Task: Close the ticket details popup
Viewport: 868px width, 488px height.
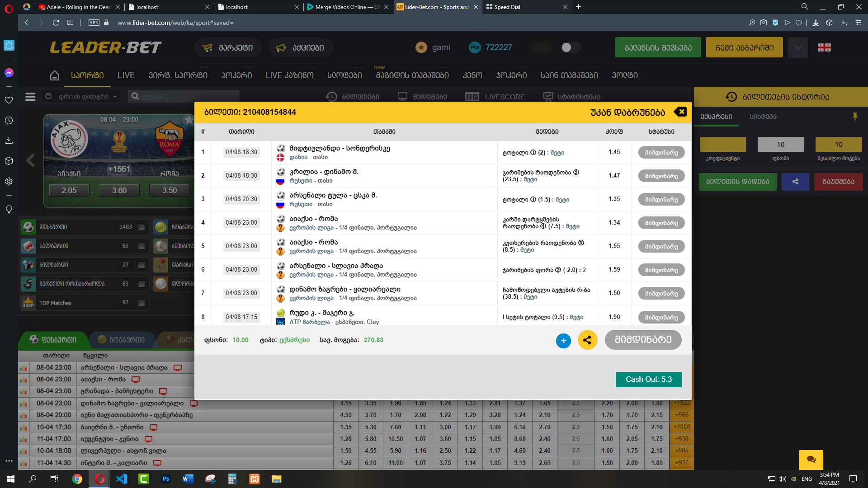Action: click(680, 112)
